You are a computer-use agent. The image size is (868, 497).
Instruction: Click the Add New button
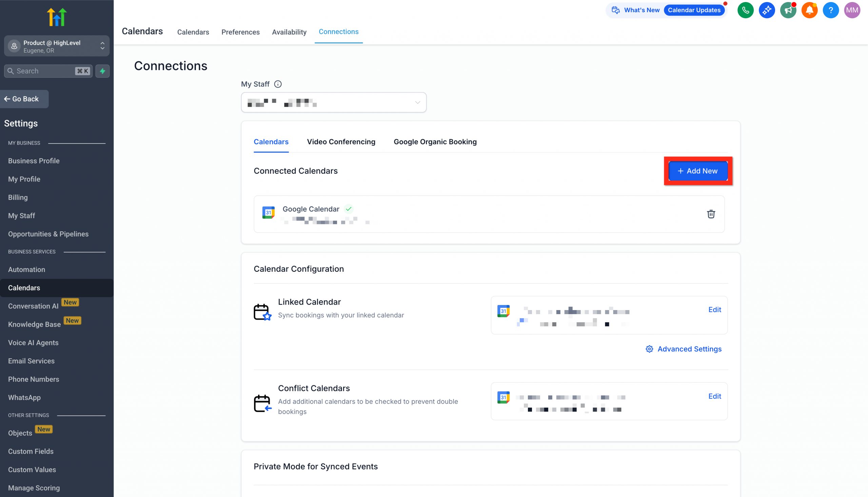coord(698,171)
